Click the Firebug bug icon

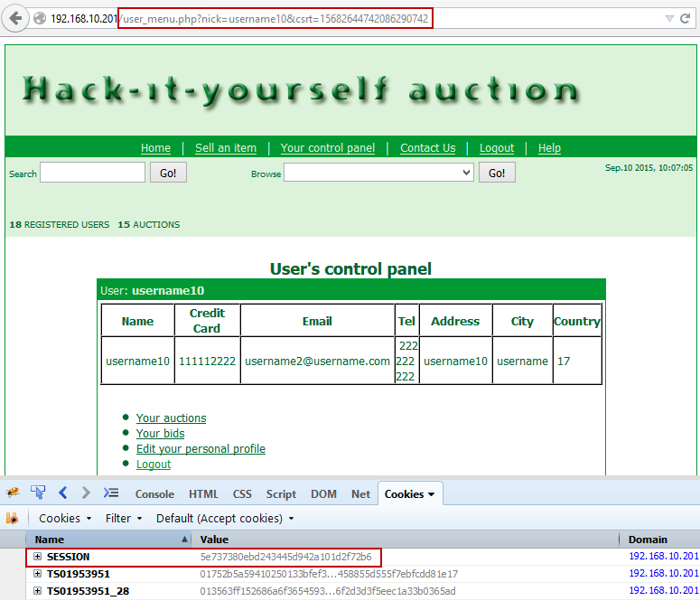13,493
